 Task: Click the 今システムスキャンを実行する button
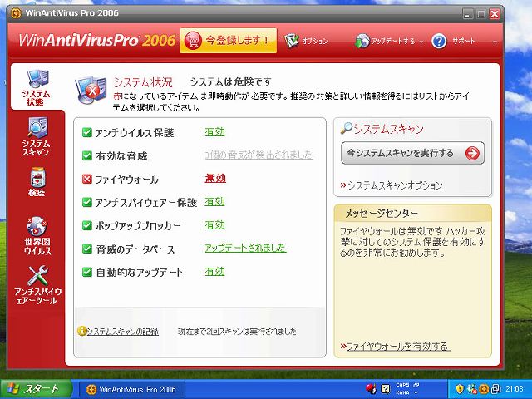pyautogui.click(x=412, y=153)
